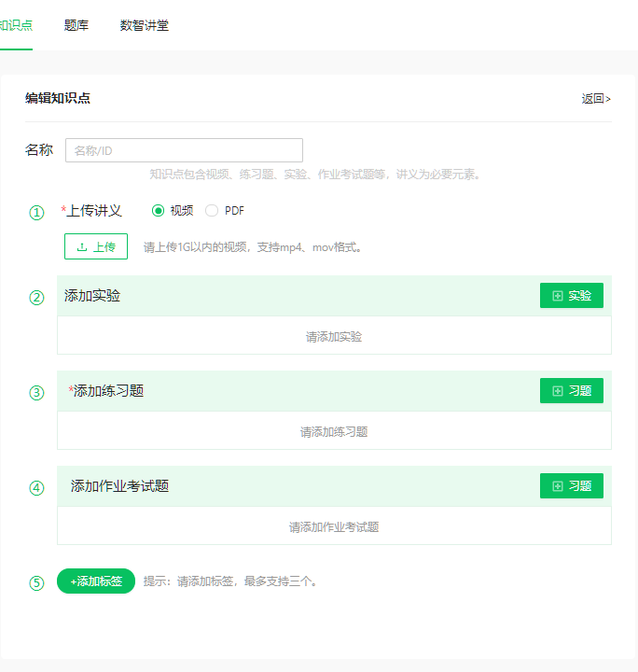This screenshot has height=672, width=638.
Task: Click the 请添加实验 placeholder text
Action: (x=334, y=337)
